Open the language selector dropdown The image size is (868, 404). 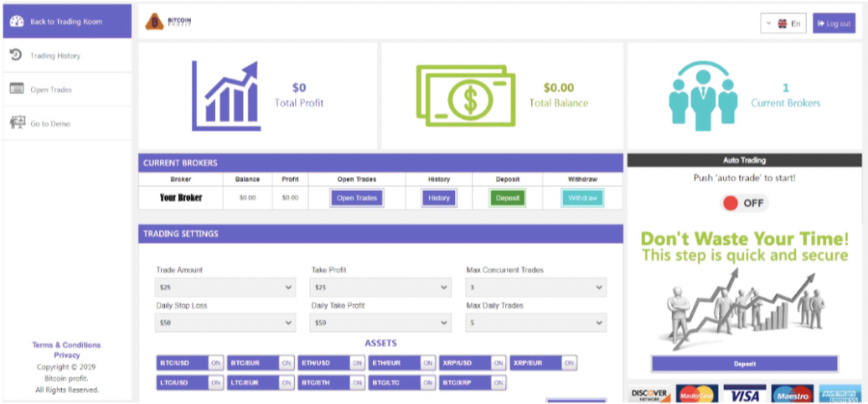(x=783, y=23)
